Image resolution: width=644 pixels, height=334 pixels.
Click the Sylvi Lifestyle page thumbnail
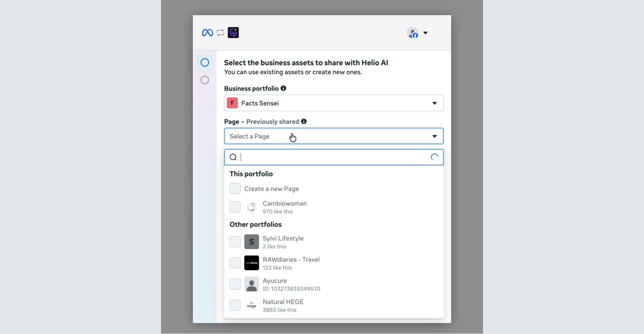[252, 242]
